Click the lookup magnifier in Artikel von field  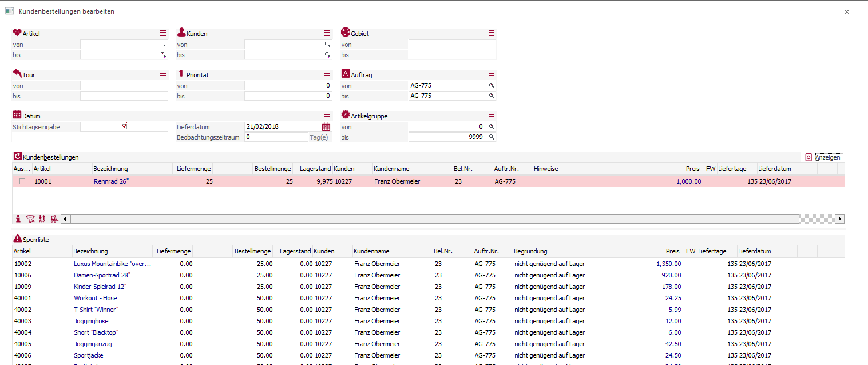pyautogui.click(x=163, y=45)
